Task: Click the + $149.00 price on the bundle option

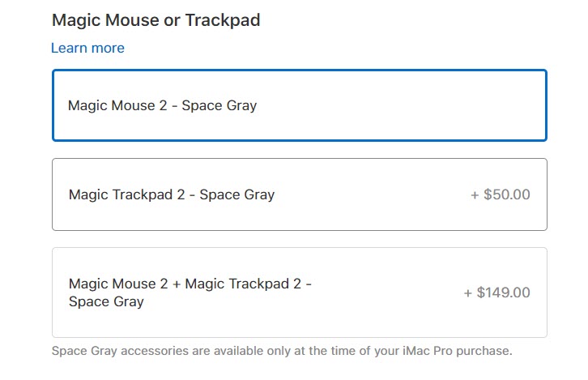Action: (496, 292)
